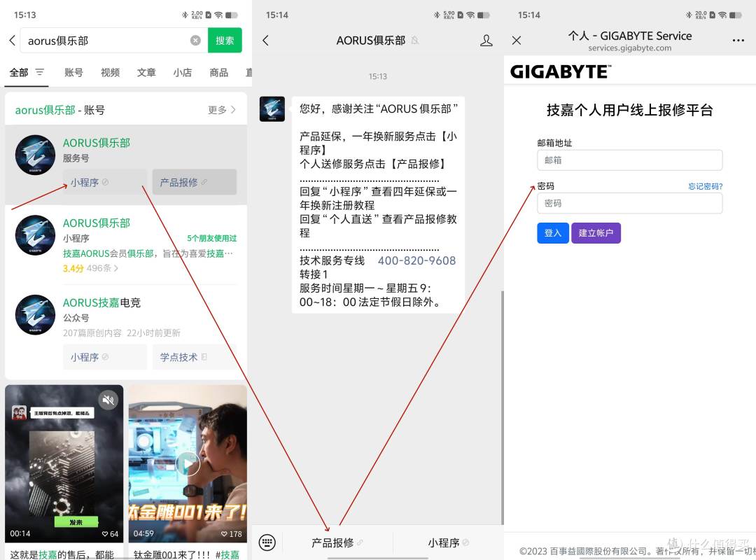The width and height of the screenshot is (756, 560).
Task: Switch to the 账号 tab
Action: [73, 72]
